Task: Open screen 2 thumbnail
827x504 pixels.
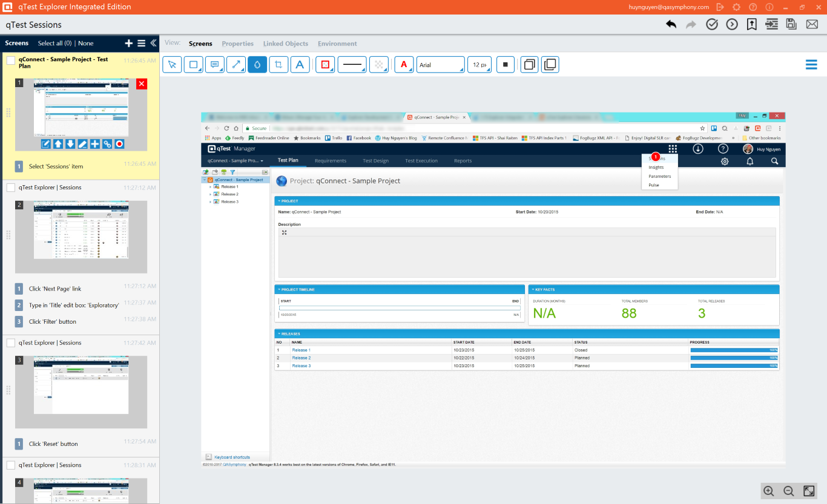Action: coord(81,236)
